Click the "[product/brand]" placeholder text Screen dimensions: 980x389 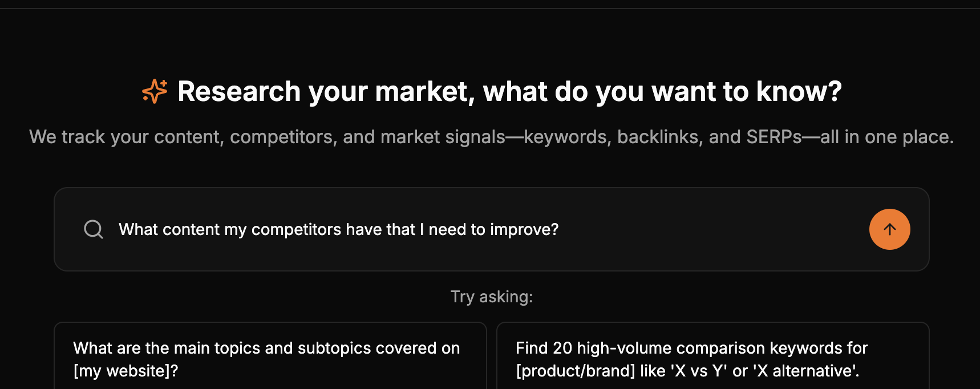click(575, 371)
